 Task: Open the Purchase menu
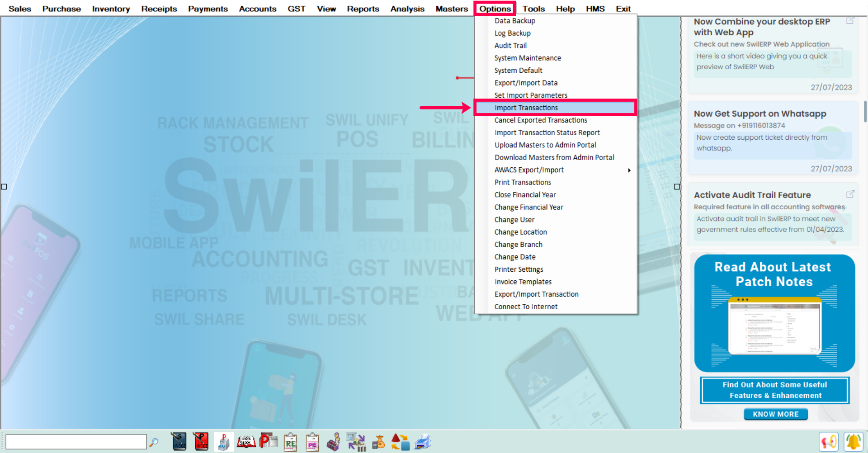click(61, 9)
